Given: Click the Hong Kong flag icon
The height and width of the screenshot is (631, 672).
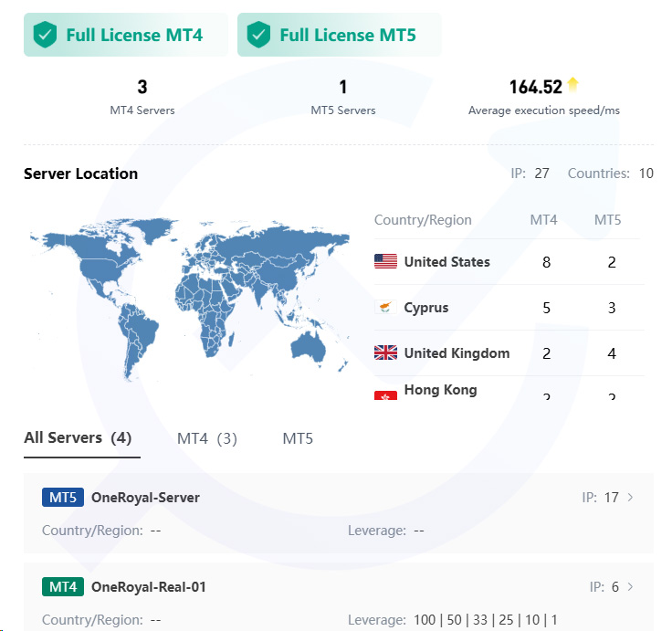Looking at the screenshot, I should pos(385,395).
